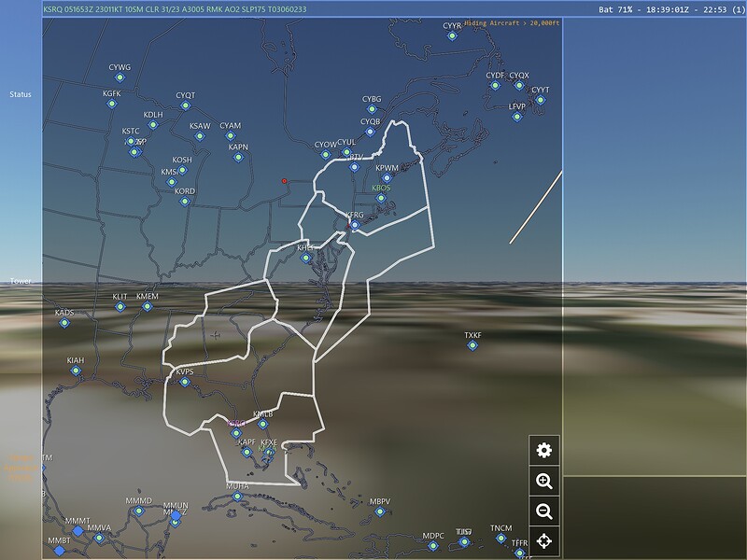Select the KOSH airport marker
Image resolution: width=747 pixels, height=560 pixels.
(x=182, y=170)
